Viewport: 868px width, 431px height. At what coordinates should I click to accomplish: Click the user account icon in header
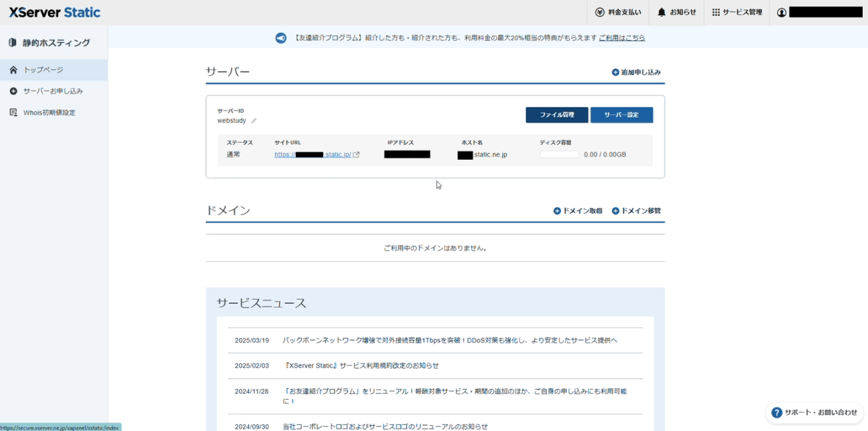click(782, 12)
